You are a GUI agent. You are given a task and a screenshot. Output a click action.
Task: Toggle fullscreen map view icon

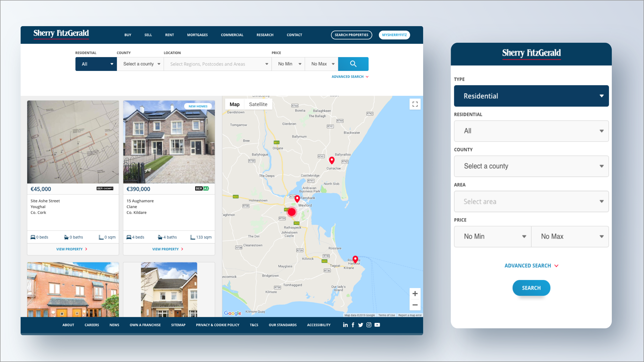tap(415, 104)
